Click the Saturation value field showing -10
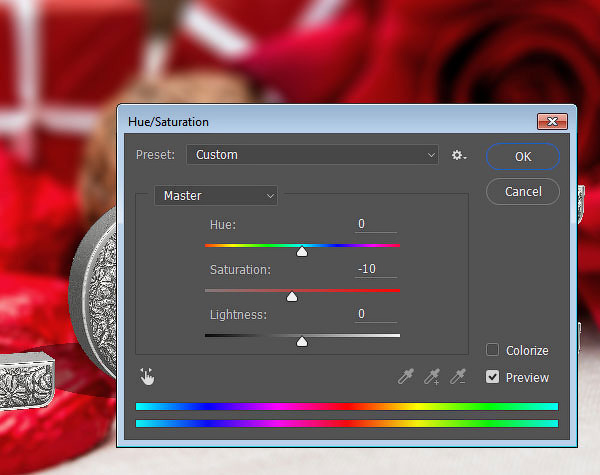 tap(375, 269)
